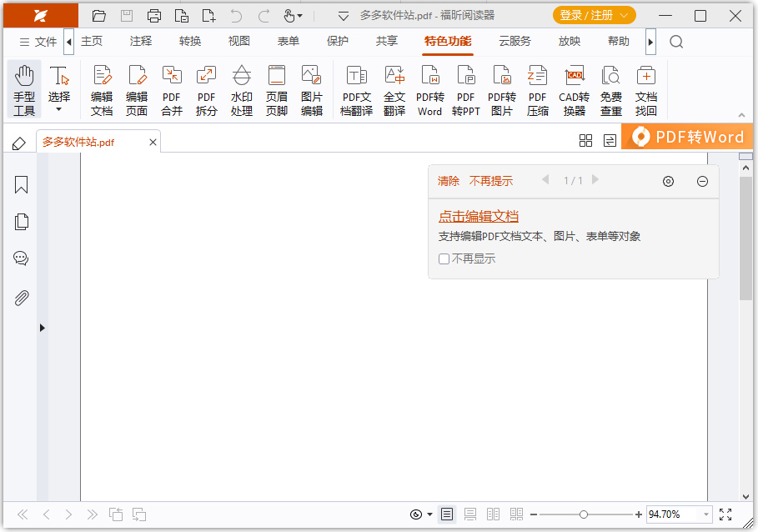Launch the 水印处理 tool

tap(241, 89)
